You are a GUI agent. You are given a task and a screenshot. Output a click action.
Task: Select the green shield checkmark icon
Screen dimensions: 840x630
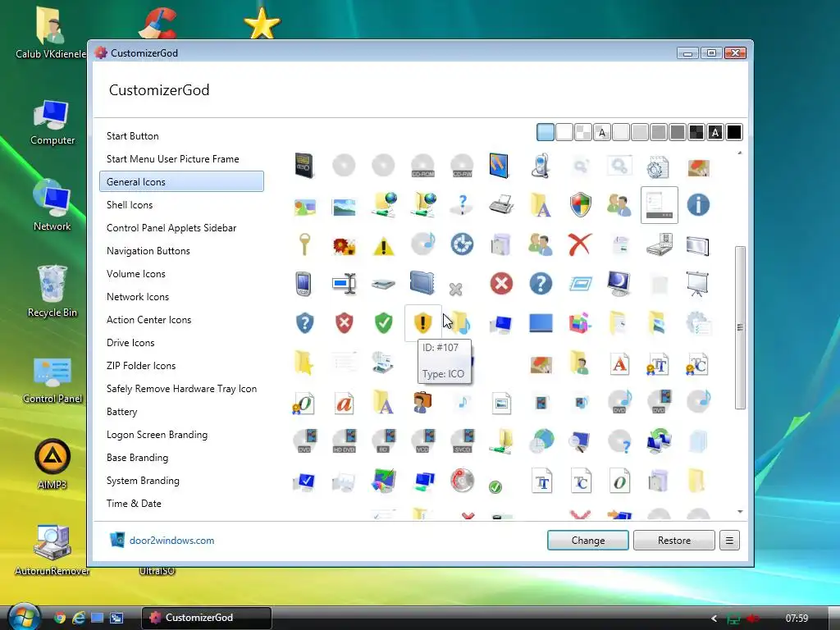coord(384,323)
